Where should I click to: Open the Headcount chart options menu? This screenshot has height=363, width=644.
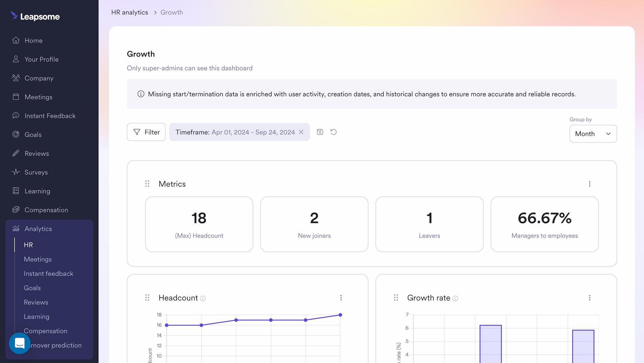click(x=341, y=298)
